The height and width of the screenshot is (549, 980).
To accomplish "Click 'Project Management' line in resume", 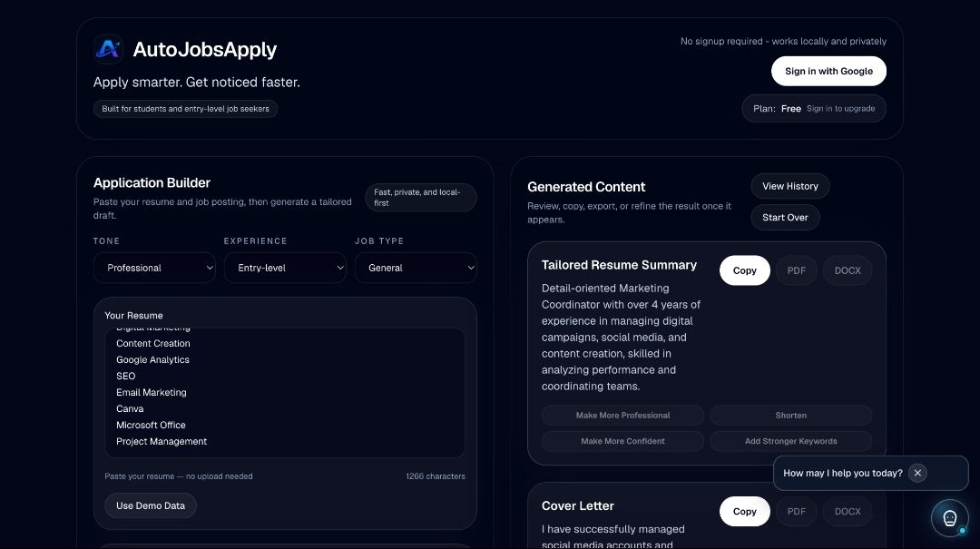I will click(162, 441).
